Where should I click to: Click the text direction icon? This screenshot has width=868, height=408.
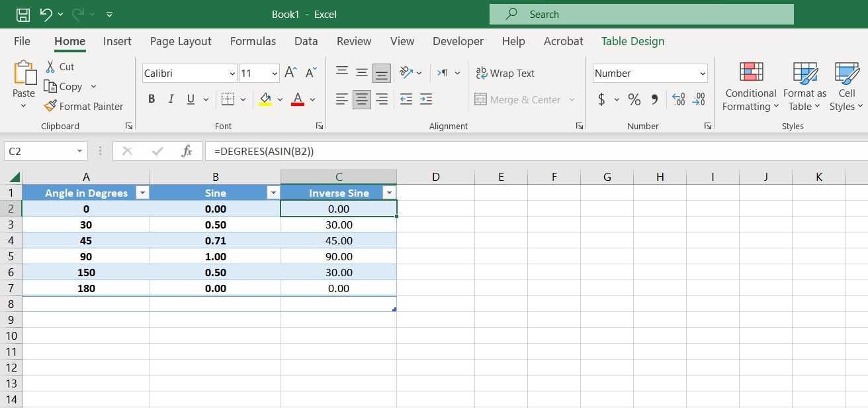[x=443, y=73]
